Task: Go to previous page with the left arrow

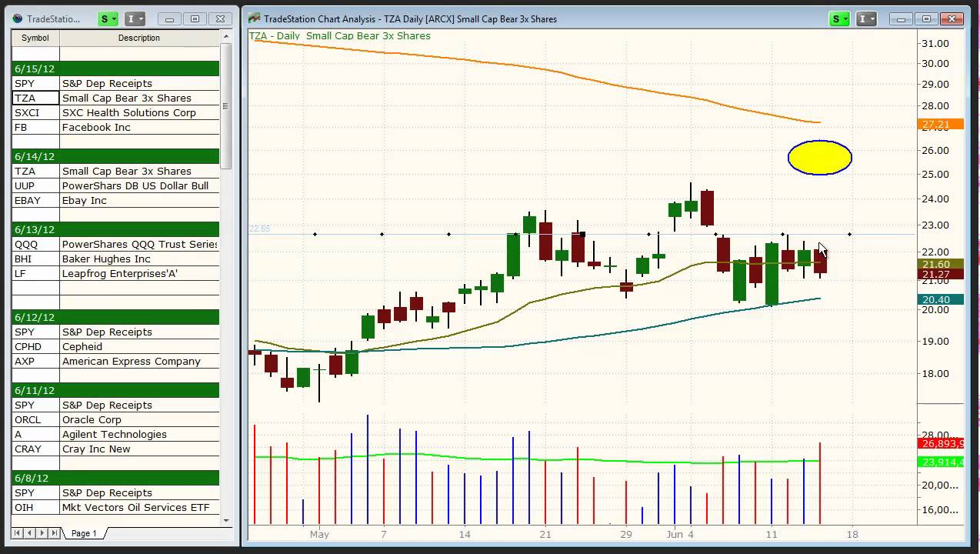Action: click(29, 532)
